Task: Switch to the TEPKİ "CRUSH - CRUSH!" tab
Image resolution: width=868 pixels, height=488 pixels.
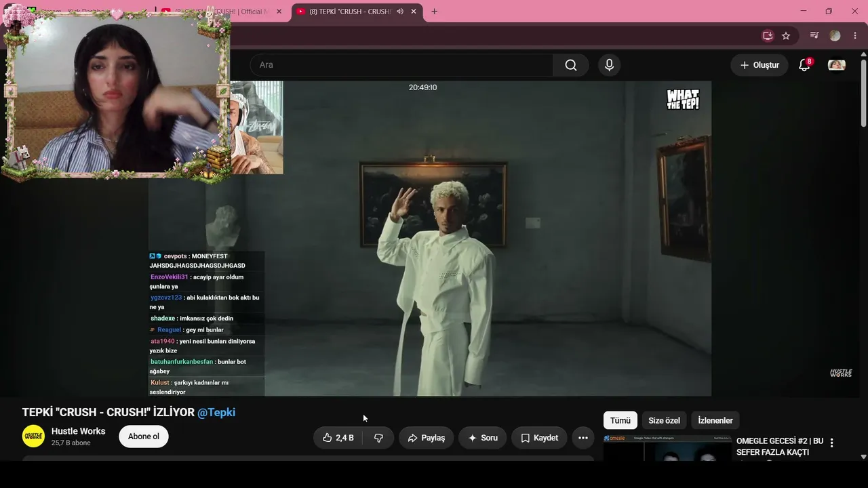Action: click(350, 12)
